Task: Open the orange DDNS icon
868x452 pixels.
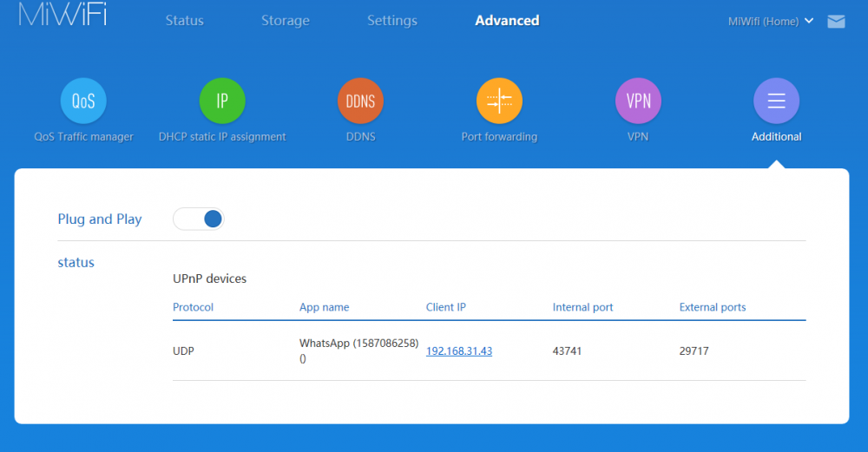Action: click(x=360, y=101)
